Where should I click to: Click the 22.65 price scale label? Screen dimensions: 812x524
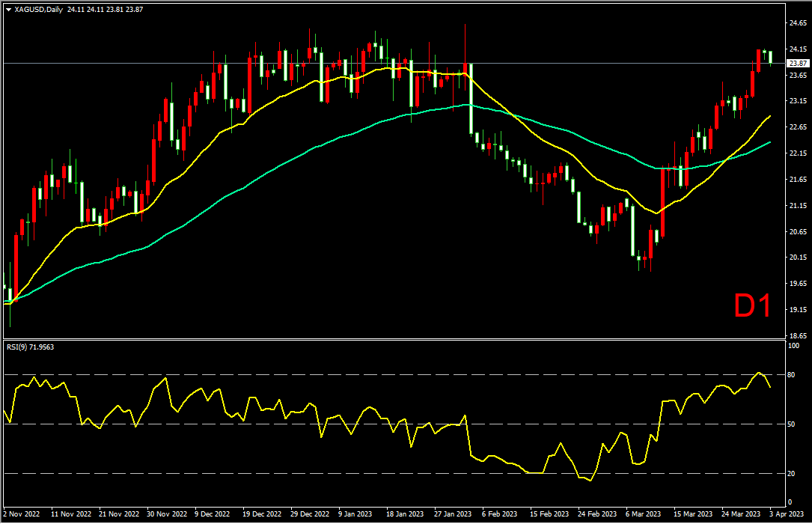tap(798, 127)
